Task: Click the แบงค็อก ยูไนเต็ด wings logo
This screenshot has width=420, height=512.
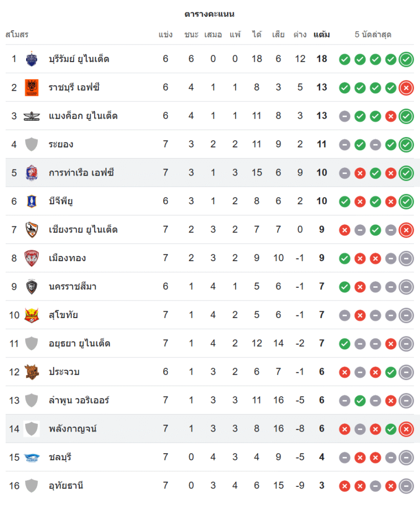Action: click(32, 116)
